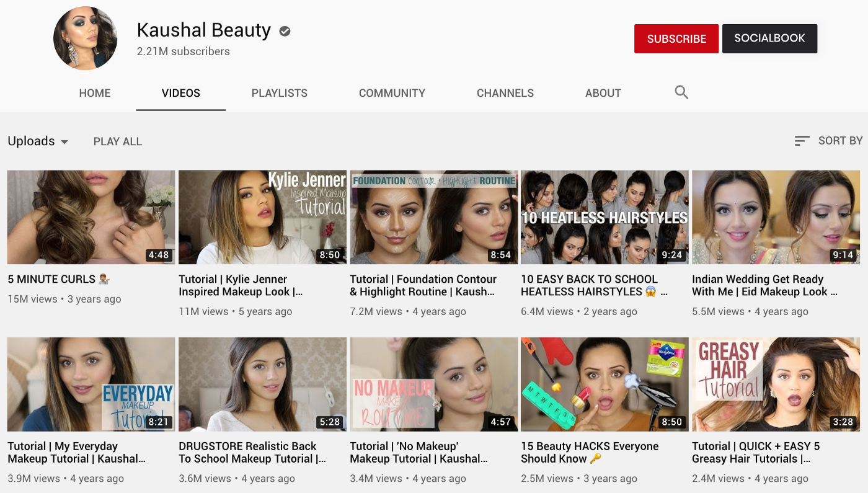Expand the Uploads dropdown
Screen dimensions: 868x493
click(38, 141)
